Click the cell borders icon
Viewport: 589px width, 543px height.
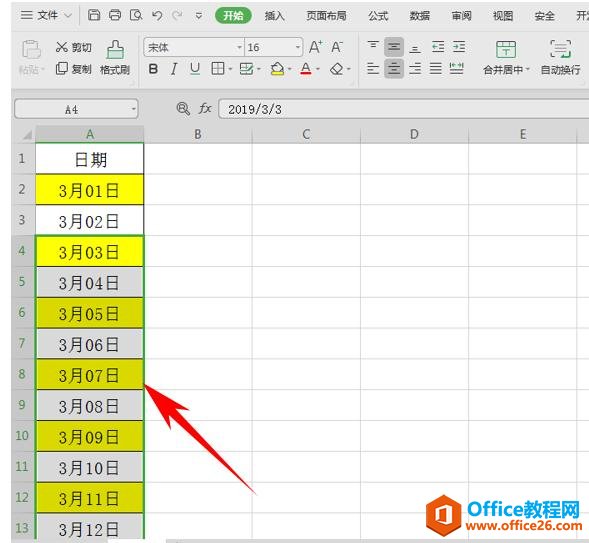coord(218,69)
